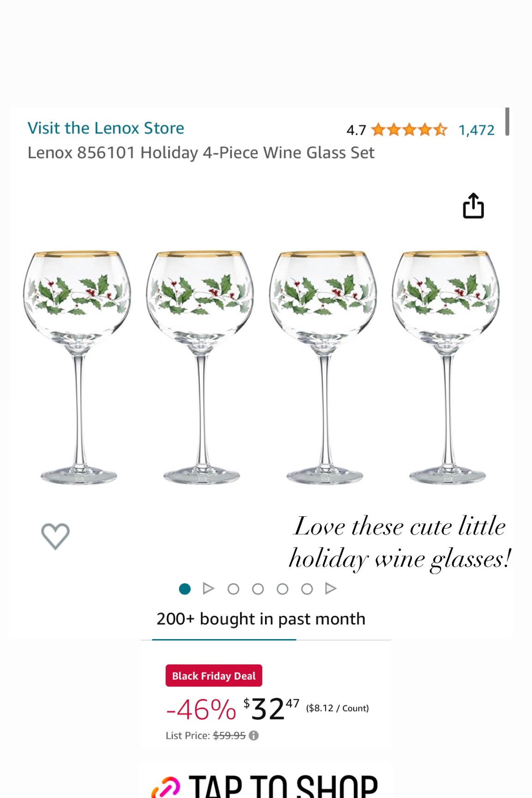Visit the Lenox Store link
Screen dimensions: 532x798
click(x=106, y=128)
